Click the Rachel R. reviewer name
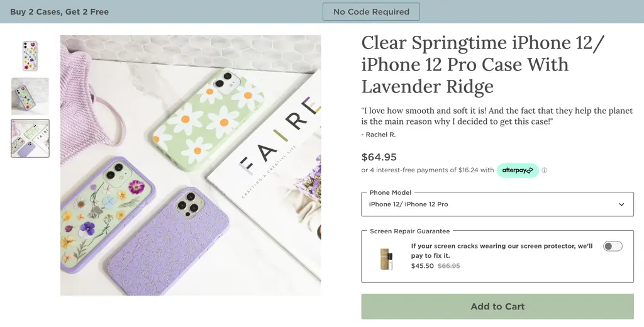 pyautogui.click(x=379, y=135)
